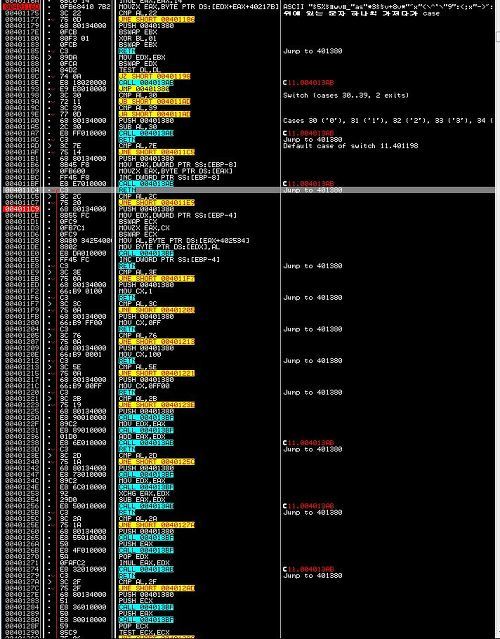The height and width of the screenshot is (639, 500).
Task: Select the JB SHORT 004011AD jump
Action: [154, 101]
